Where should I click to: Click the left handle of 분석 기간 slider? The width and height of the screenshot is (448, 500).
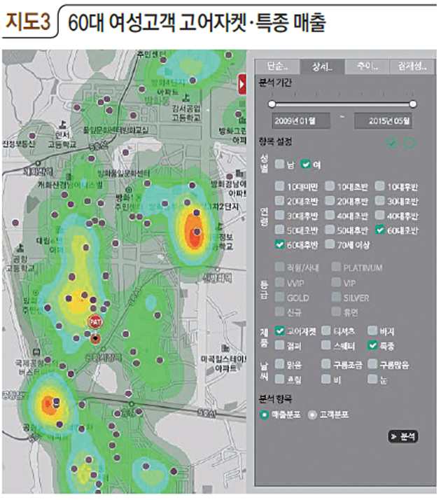(x=272, y=104)
